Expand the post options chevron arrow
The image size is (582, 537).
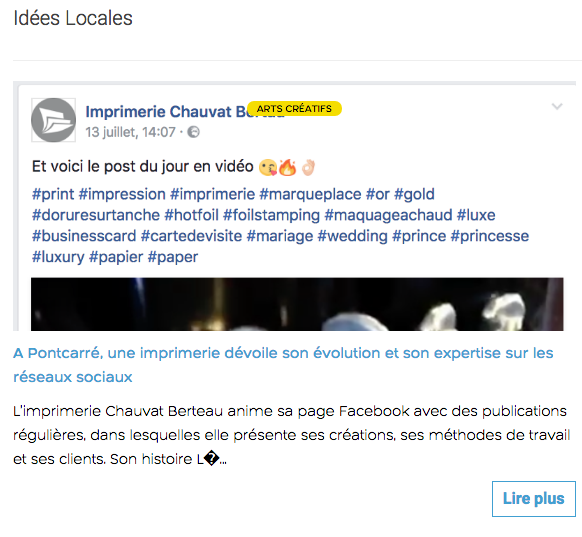[557, 107]
